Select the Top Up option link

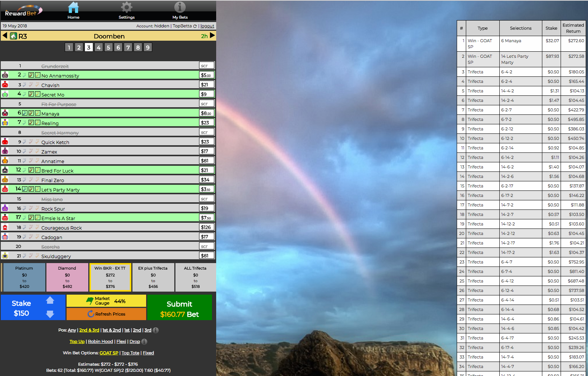[77, 341]
